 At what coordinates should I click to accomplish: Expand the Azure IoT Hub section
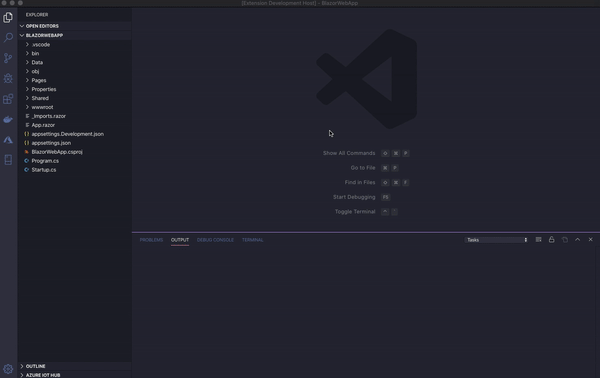point(75,375)
